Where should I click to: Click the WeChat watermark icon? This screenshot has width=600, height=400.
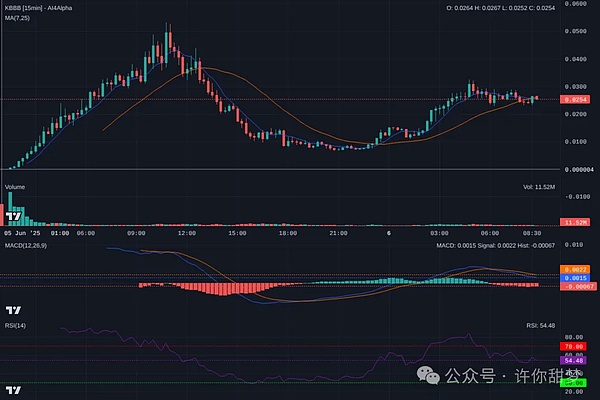[426, 377]
